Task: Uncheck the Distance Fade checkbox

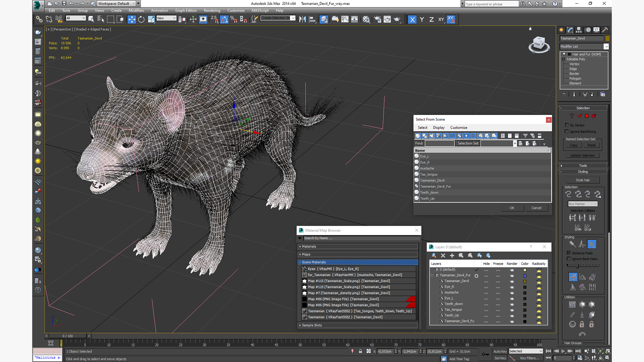Action: (569, 253)
